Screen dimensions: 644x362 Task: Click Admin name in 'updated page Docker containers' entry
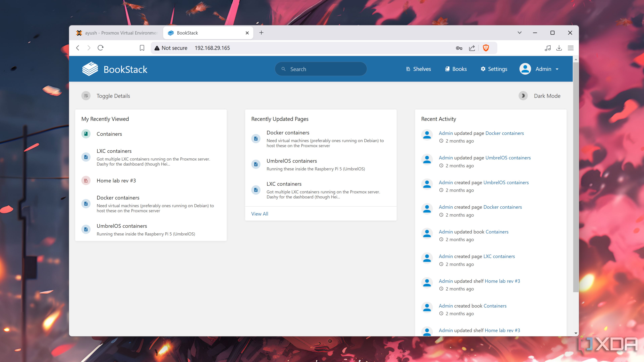click(x=446, y=133)
